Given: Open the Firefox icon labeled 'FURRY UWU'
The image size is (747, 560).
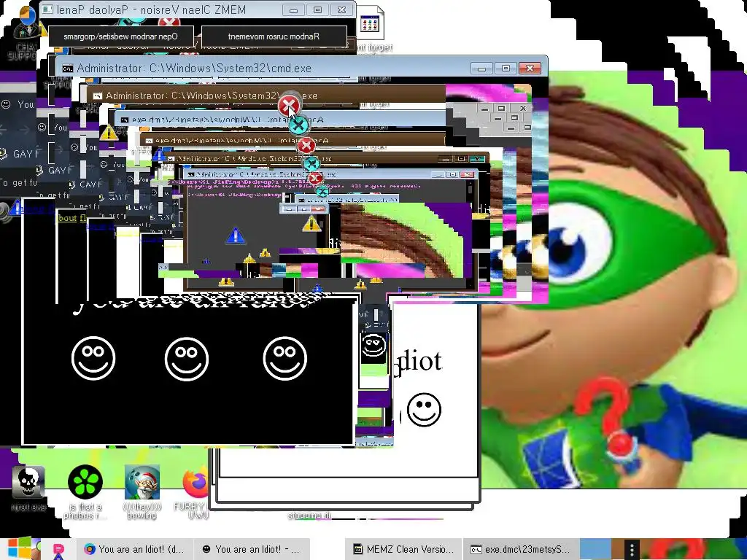Looking at the screenshot, I should click(x=196, y=482).
